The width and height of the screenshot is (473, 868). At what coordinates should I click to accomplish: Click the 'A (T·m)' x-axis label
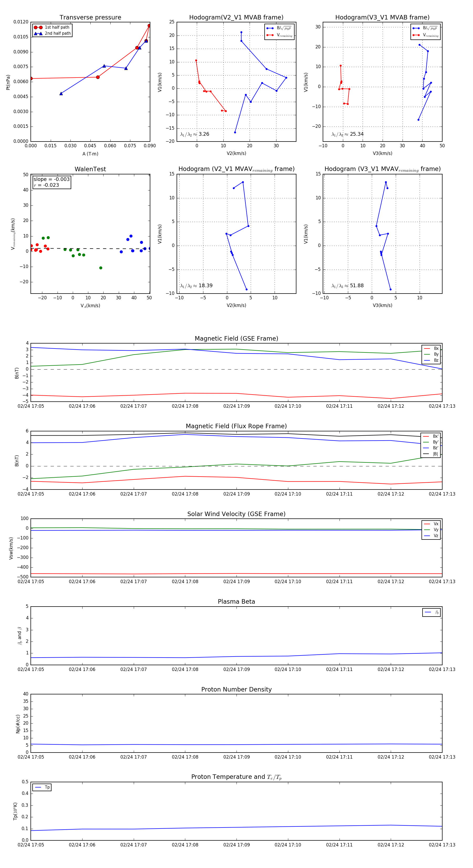click(90, 154)
